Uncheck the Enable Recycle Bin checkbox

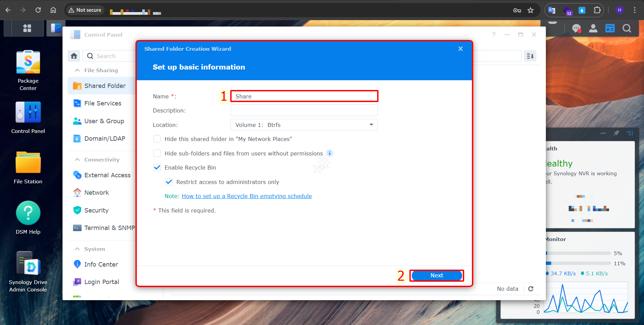[x=157, y=168]
